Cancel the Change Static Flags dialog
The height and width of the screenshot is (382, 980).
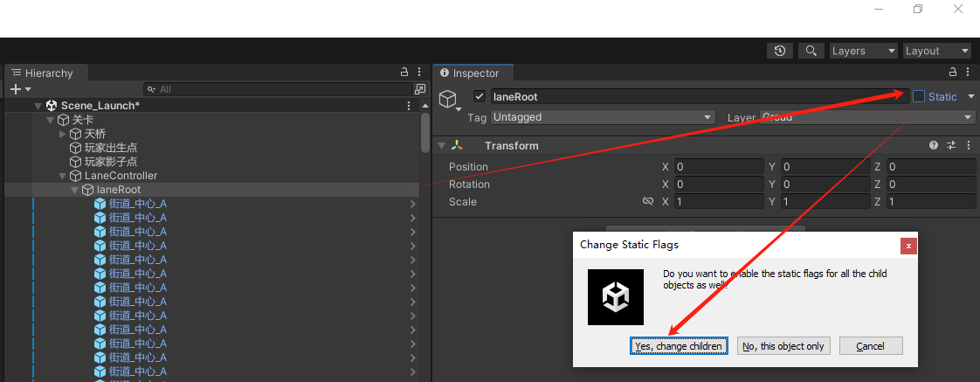tap(871, 346)
